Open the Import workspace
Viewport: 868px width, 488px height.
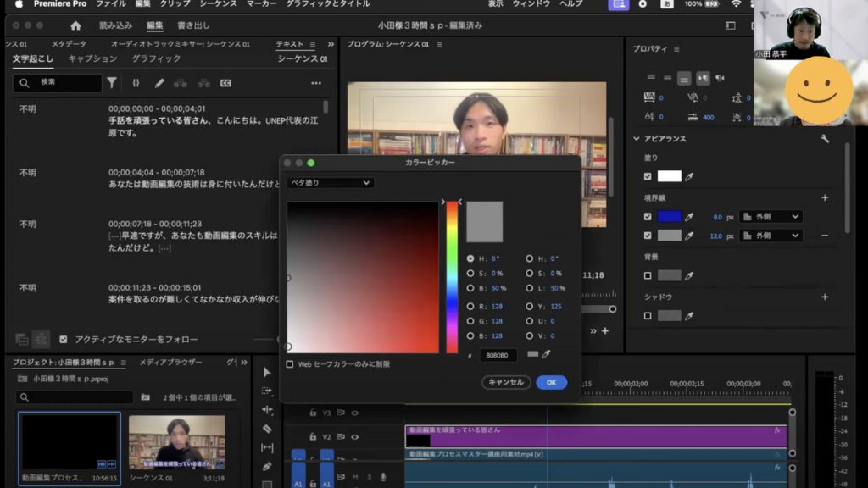click(115, 25)
